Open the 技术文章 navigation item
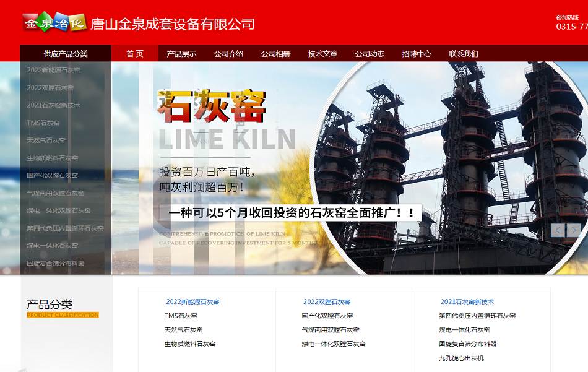 [x=322, y=54]
